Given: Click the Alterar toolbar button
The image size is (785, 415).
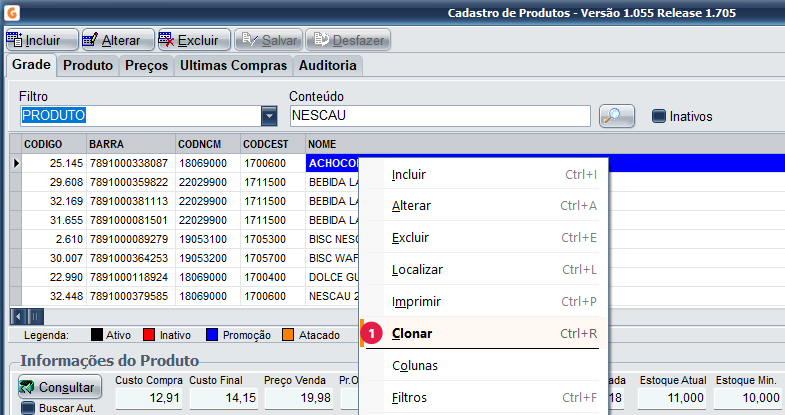Looking at the screenshot, I should coord(118,40).
